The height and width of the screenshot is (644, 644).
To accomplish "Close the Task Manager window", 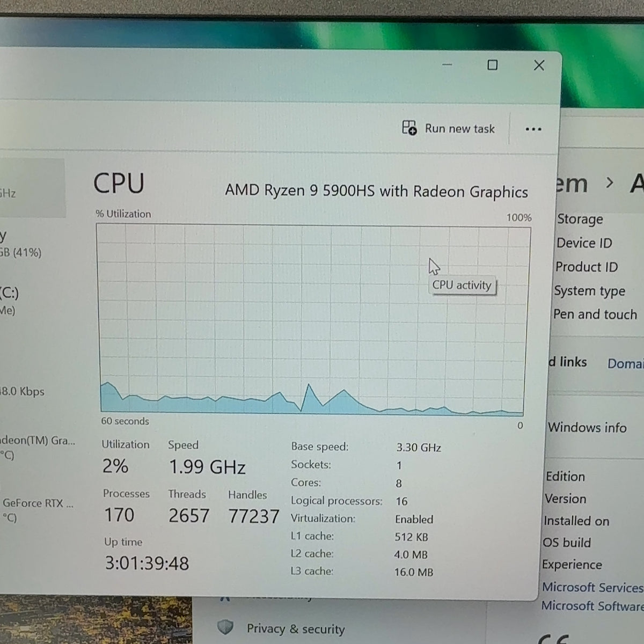I will (539, 65).
